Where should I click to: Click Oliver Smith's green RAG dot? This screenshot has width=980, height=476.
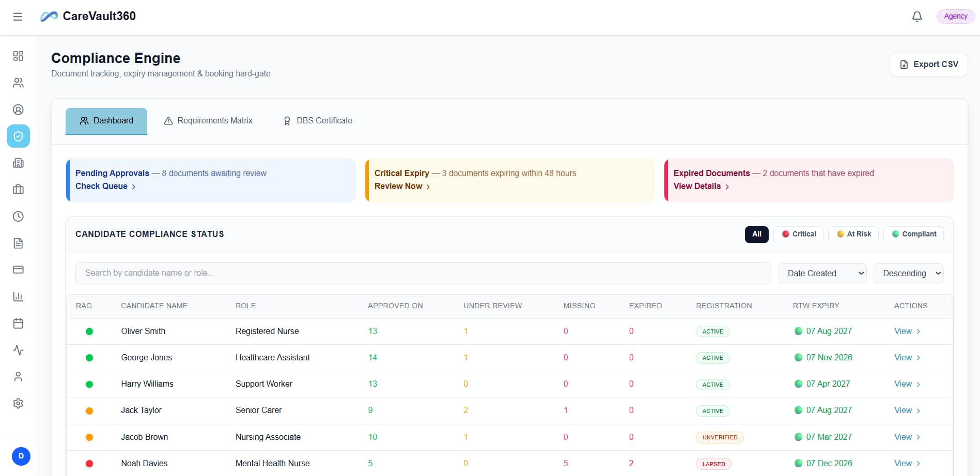tap(89, 331)
